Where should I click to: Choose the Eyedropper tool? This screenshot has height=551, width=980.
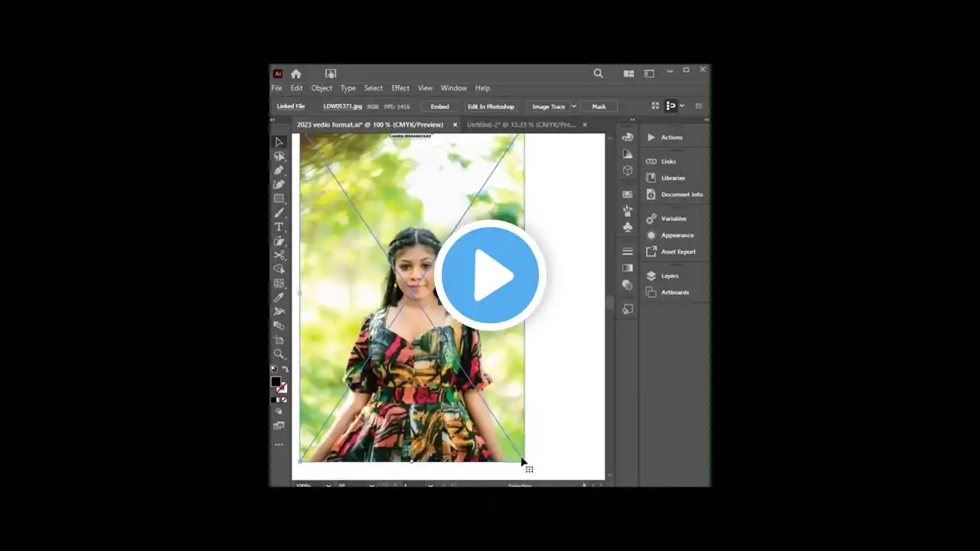click(x=279, y=298)
